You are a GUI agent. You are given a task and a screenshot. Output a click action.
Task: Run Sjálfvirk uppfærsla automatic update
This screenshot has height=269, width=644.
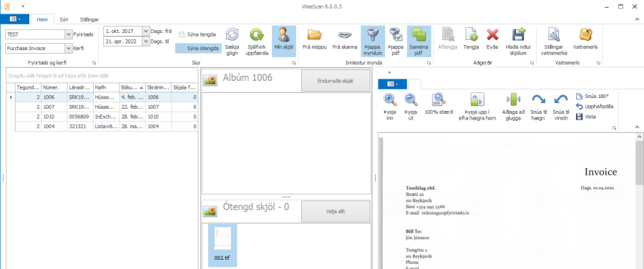(x=257, y=41)
